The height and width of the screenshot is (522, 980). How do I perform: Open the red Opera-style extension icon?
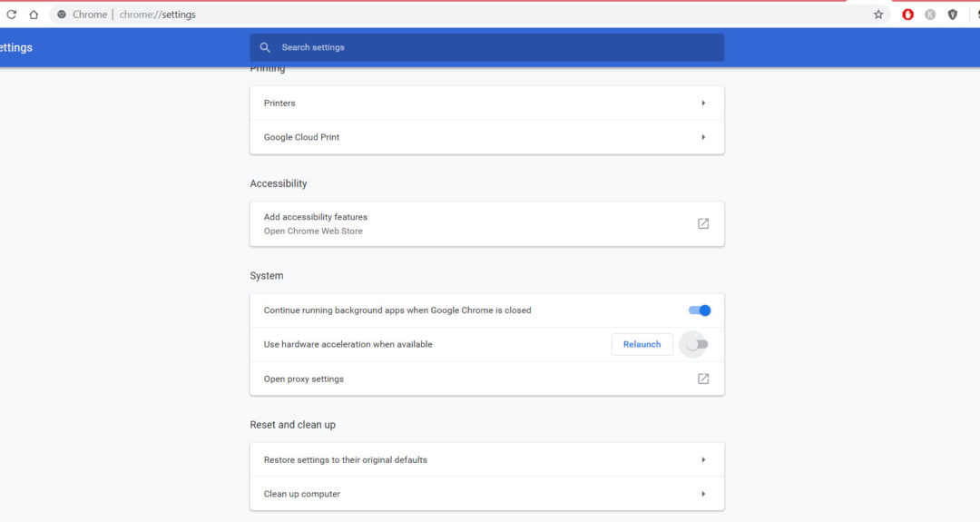(x=907, y=15)
